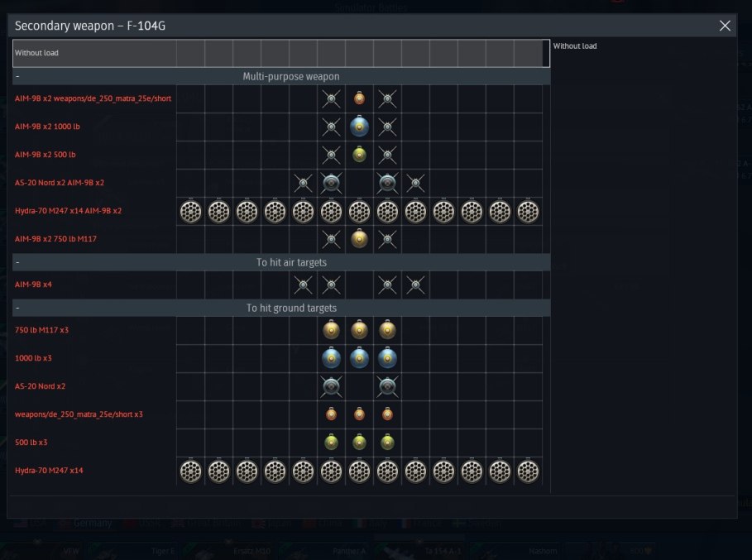Image resolution: width=752 pixels, height=560 pixels.
Task: Click outermost right AIM-9B in AS-20 AIM-9B row
Action: click(416, 183)
